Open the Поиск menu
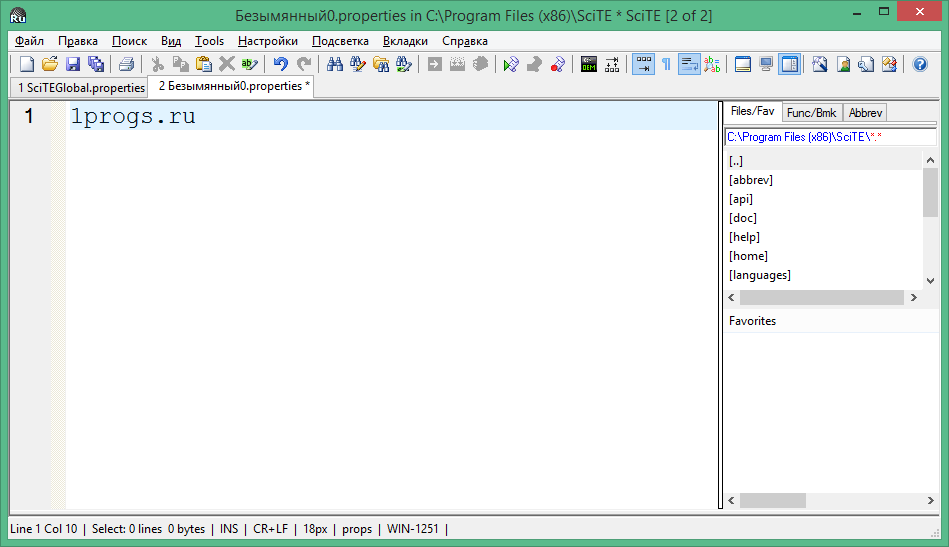949x547 pixels. coord(130,41)
